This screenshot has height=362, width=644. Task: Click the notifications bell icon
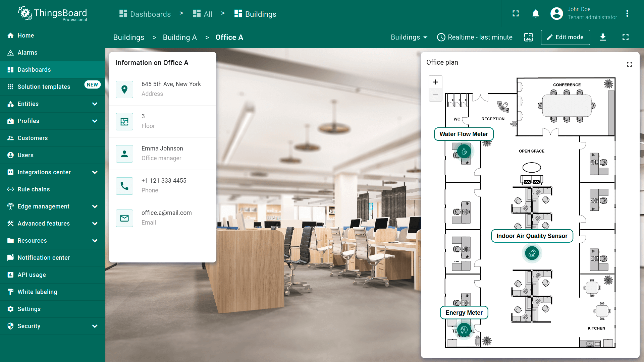pos(536,13)
